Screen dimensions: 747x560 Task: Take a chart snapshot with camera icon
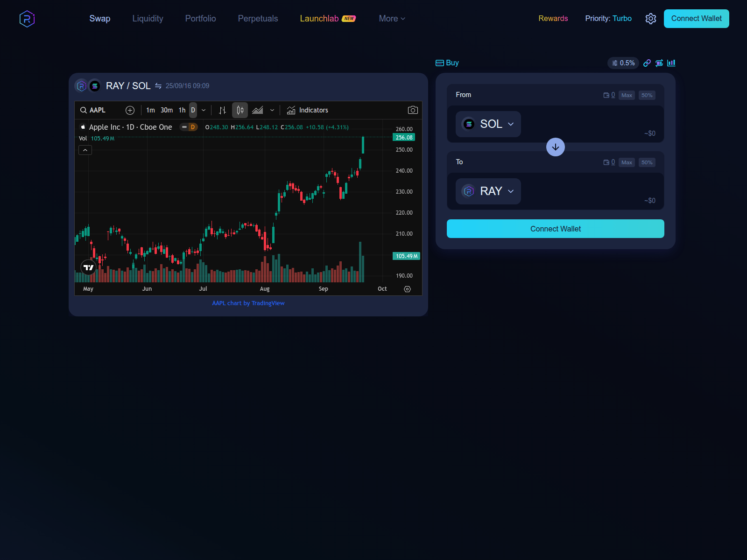coord(413,110)
